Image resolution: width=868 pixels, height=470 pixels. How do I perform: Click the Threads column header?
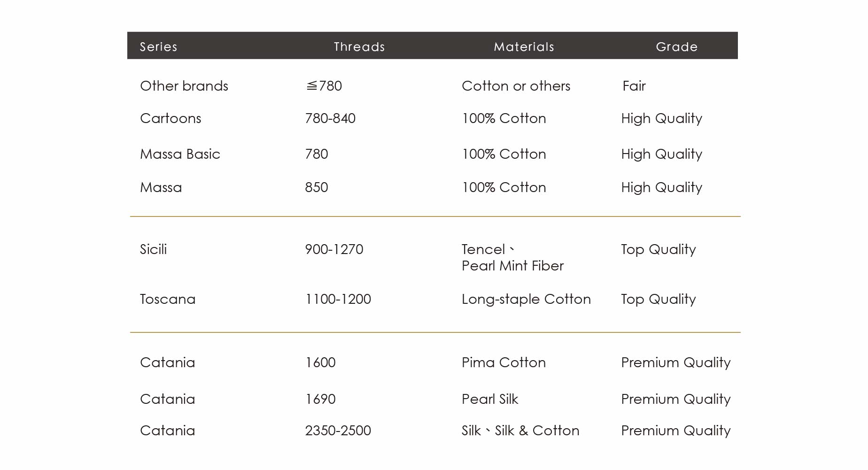tap(359, 46)
